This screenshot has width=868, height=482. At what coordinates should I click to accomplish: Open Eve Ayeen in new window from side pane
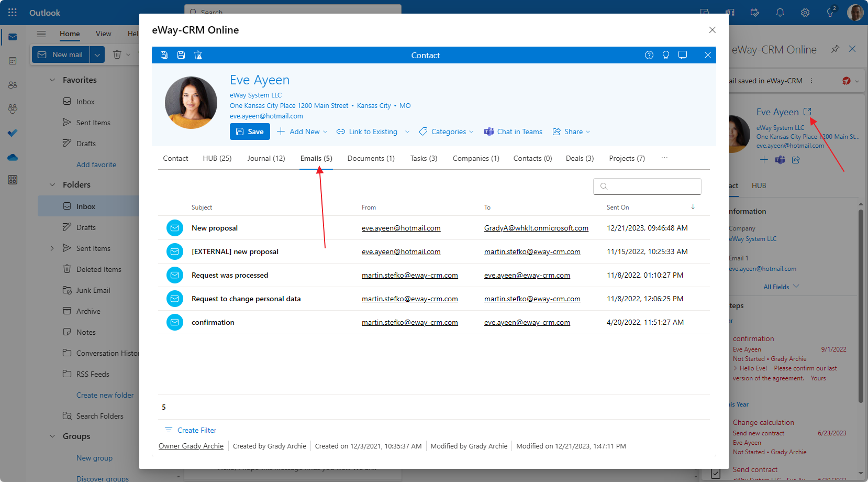click(807, 112)
